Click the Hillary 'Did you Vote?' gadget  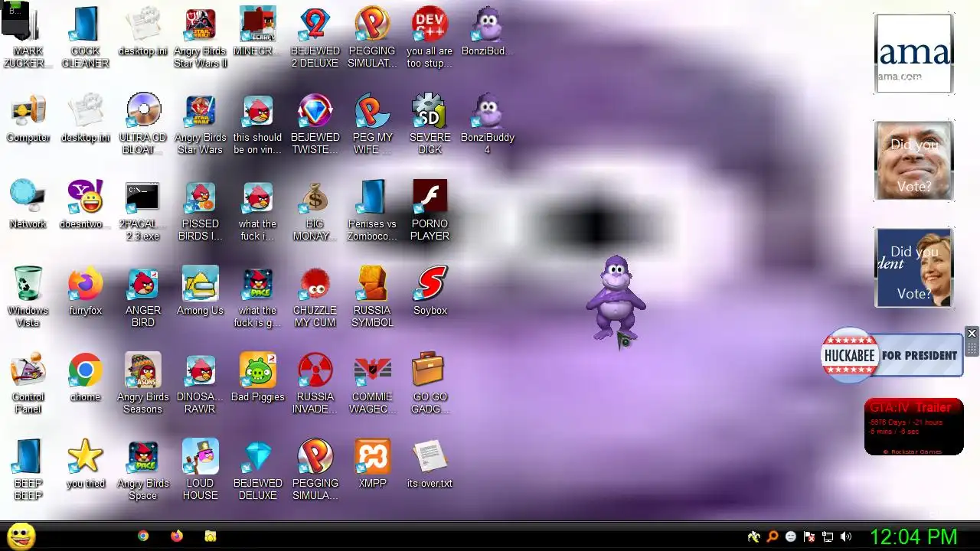tap(914, 268)
